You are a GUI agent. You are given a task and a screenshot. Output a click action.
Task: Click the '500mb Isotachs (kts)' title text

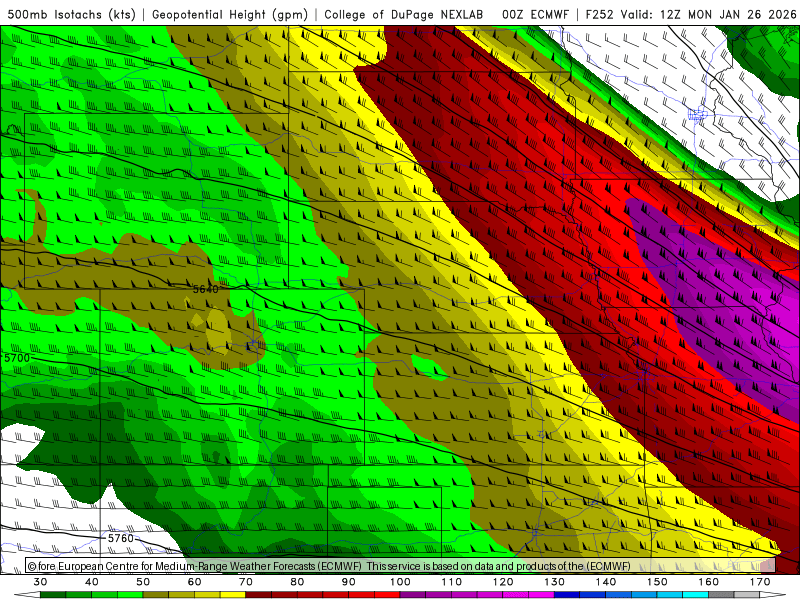tap(71, 15)
